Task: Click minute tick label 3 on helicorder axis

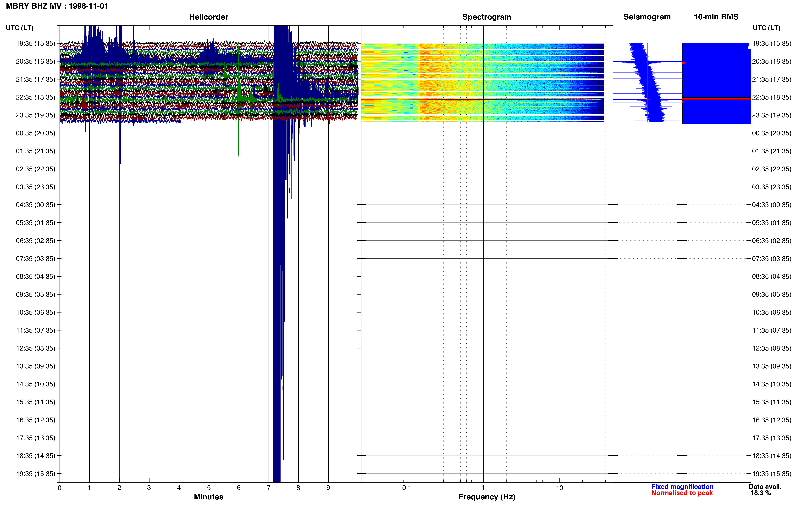Action: click(149, 487)
